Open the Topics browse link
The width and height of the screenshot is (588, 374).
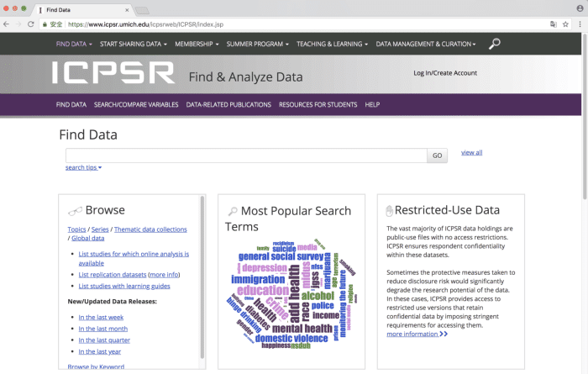click(x=76, y=229)
